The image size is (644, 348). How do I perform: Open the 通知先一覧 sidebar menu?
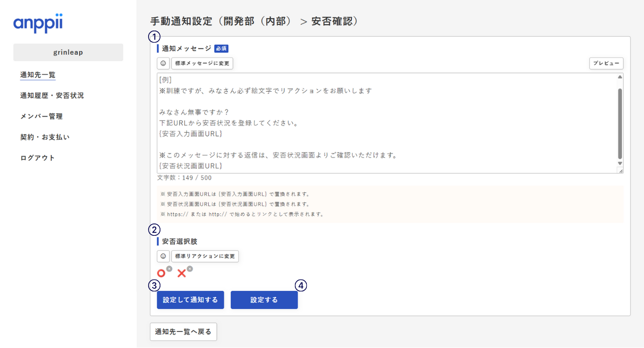pos(38,75)
